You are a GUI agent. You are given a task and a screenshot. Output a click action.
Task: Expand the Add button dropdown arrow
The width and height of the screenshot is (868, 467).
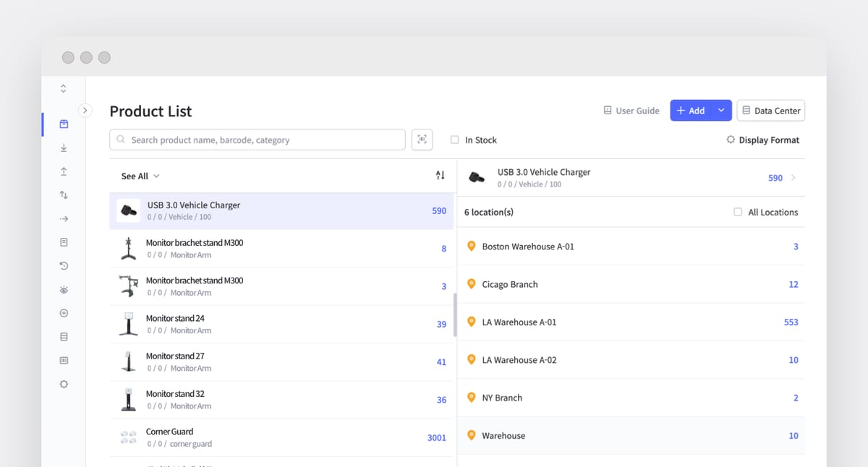pos(720,110)
